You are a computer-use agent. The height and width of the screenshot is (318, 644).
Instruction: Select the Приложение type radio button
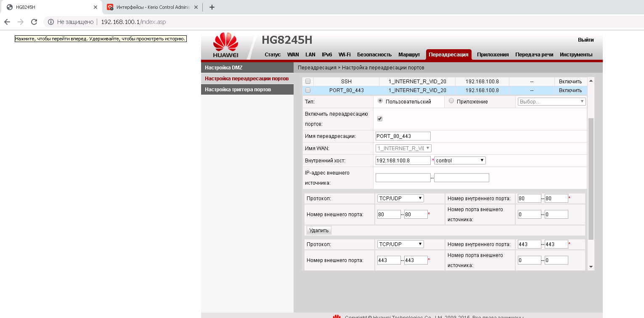coord(451,101)
